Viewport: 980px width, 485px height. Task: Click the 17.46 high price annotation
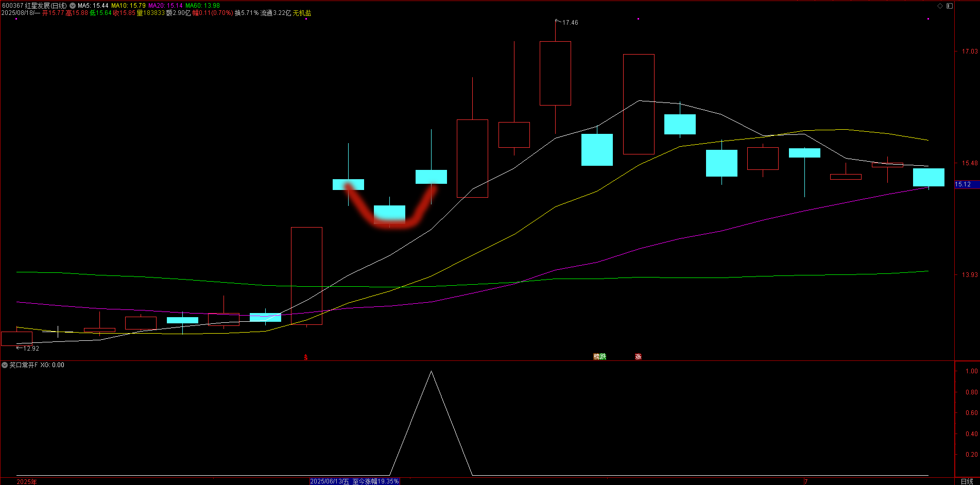pos(570,23)
